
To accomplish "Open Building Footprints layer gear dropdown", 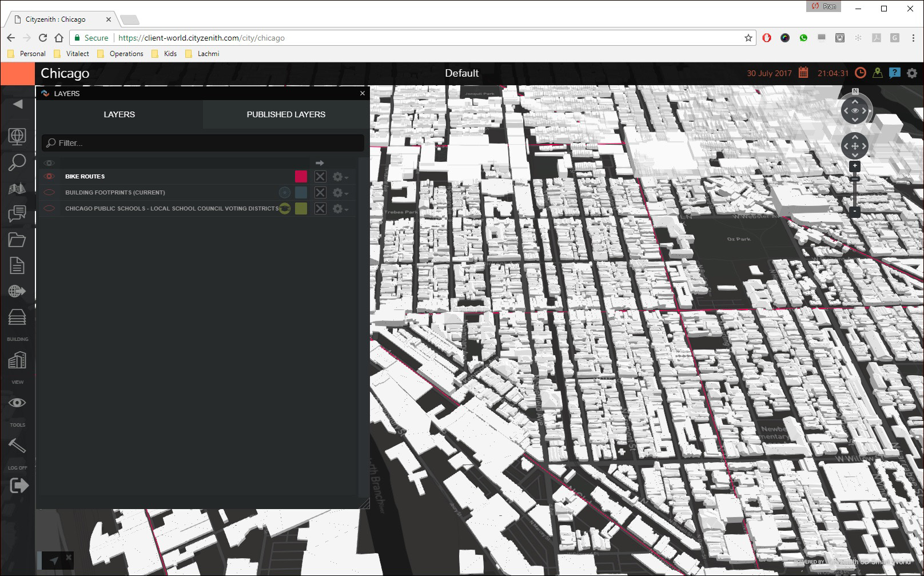I will (x=340, y=193).
